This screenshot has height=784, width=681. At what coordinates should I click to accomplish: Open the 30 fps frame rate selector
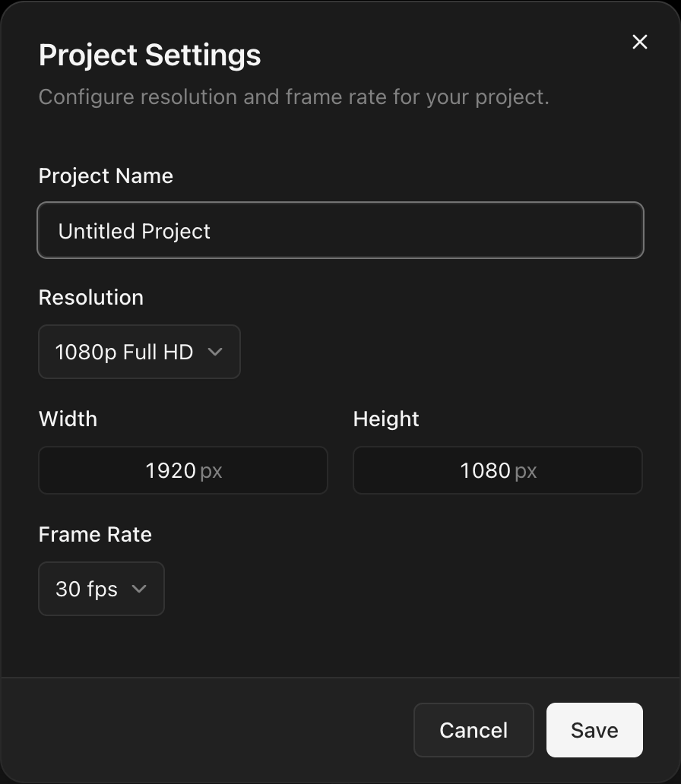click(x=101, y=589)
